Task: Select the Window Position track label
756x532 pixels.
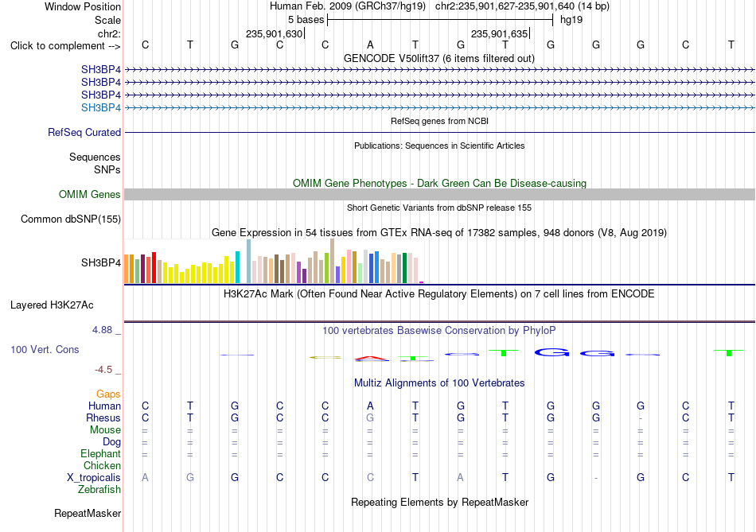Action: pos(83,6)
